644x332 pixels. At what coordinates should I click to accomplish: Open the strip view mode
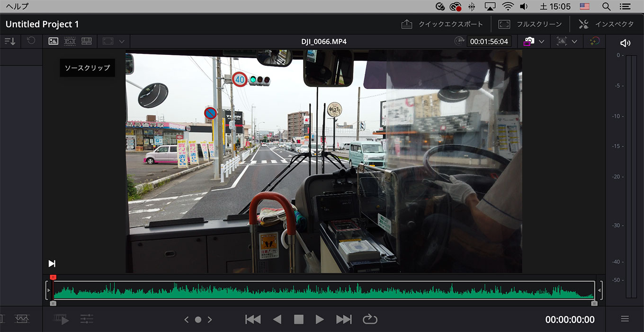(x=86, y=41)
